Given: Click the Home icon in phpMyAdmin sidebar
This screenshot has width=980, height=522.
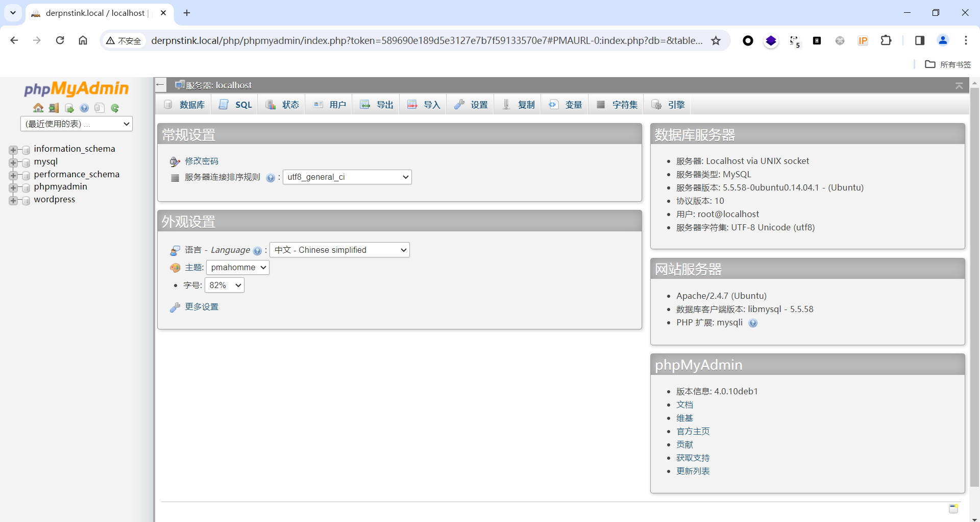Looking at the screenshot, I should coord(38,108).
